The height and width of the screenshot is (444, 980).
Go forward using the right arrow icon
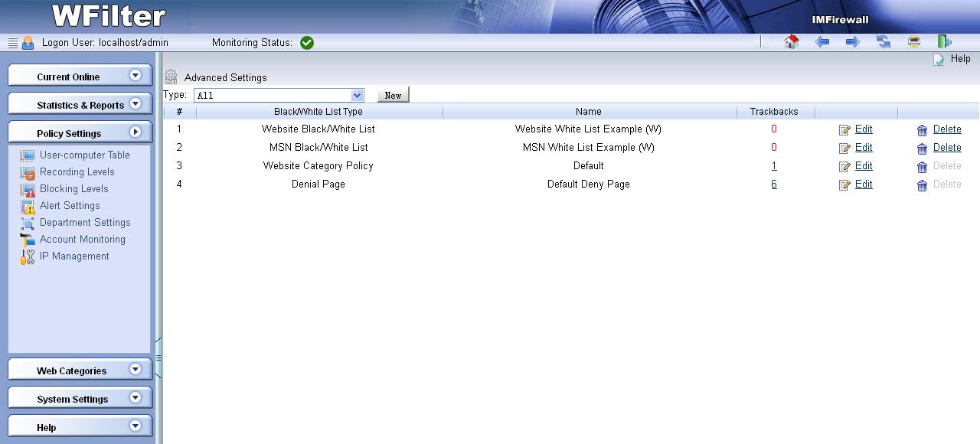(x=852, y=42)
